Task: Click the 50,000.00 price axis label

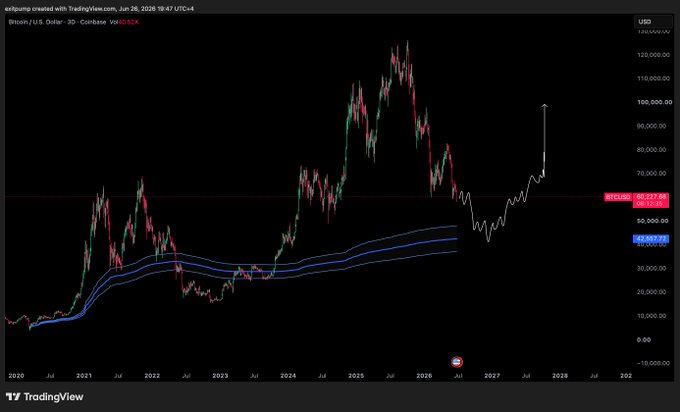Action: coord(652,221)
